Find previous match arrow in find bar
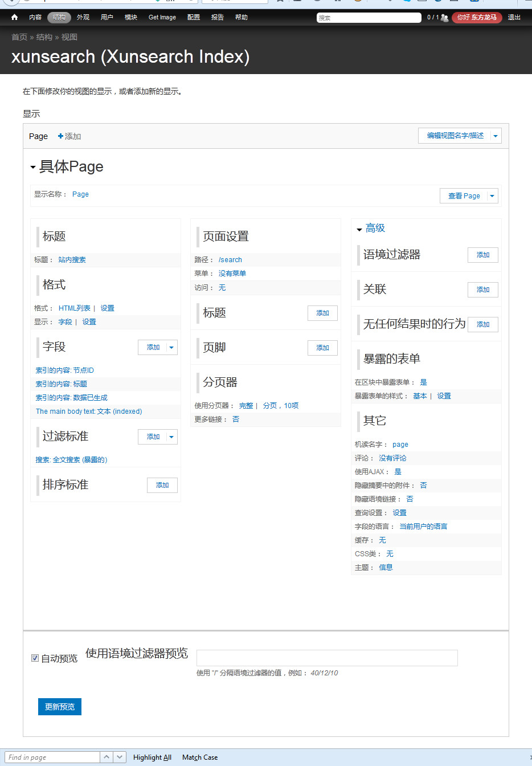The image size is (532, 766). click(x=107, y=757)
